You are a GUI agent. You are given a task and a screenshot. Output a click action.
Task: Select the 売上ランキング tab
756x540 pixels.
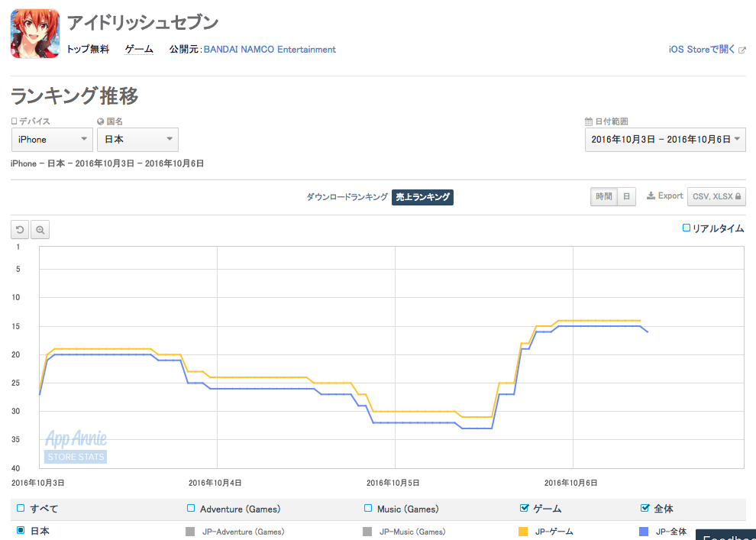pyautogui.click(x=422, y=197)
